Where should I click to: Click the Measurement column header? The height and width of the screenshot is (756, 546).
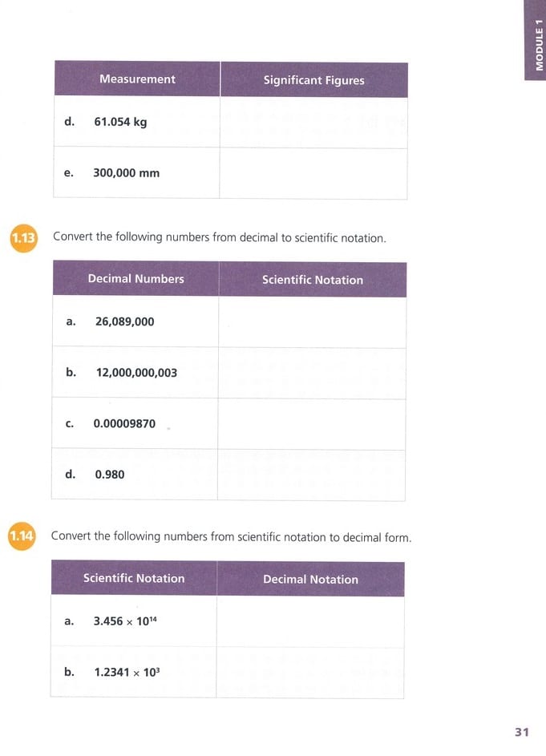point(137,79)
